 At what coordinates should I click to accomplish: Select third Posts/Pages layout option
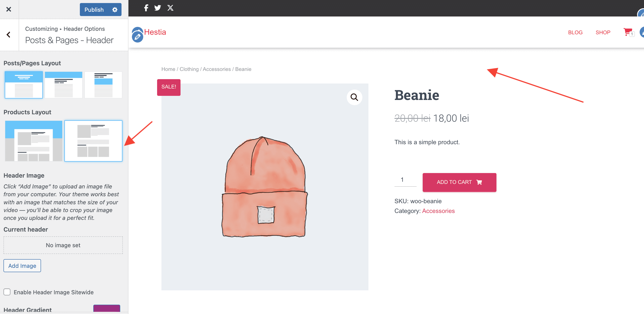click(x=103, y=85)
